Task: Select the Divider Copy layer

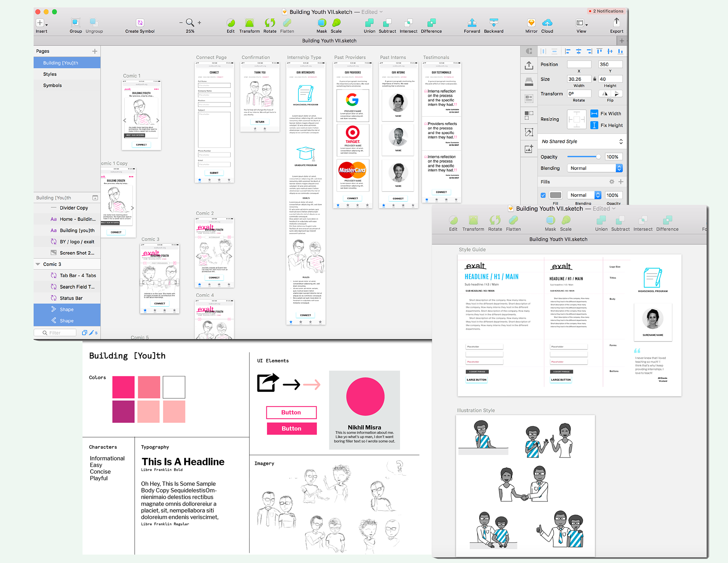Action: point(67,208)
